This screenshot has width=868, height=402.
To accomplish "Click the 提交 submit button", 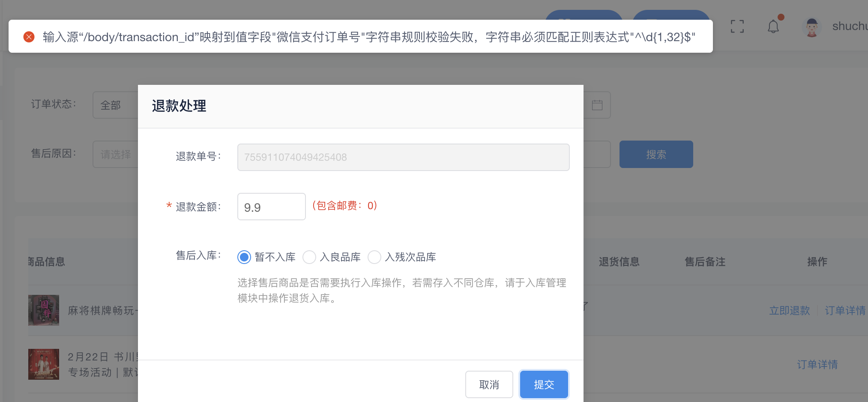I will tap(544, 384).
